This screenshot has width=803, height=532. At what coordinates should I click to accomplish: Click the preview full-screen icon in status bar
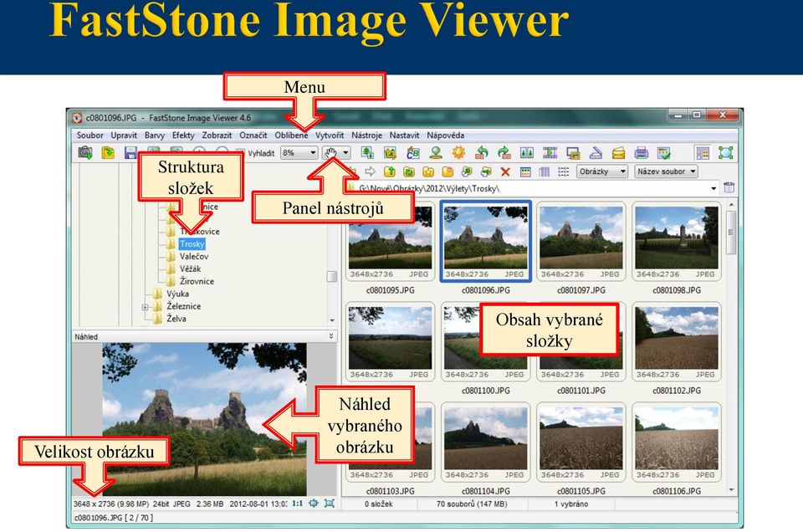(x=330, y=504)
